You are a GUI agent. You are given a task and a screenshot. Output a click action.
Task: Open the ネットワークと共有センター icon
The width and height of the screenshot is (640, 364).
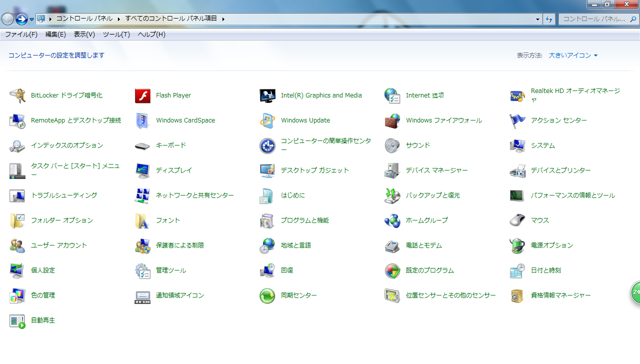[x=142, y=195]
